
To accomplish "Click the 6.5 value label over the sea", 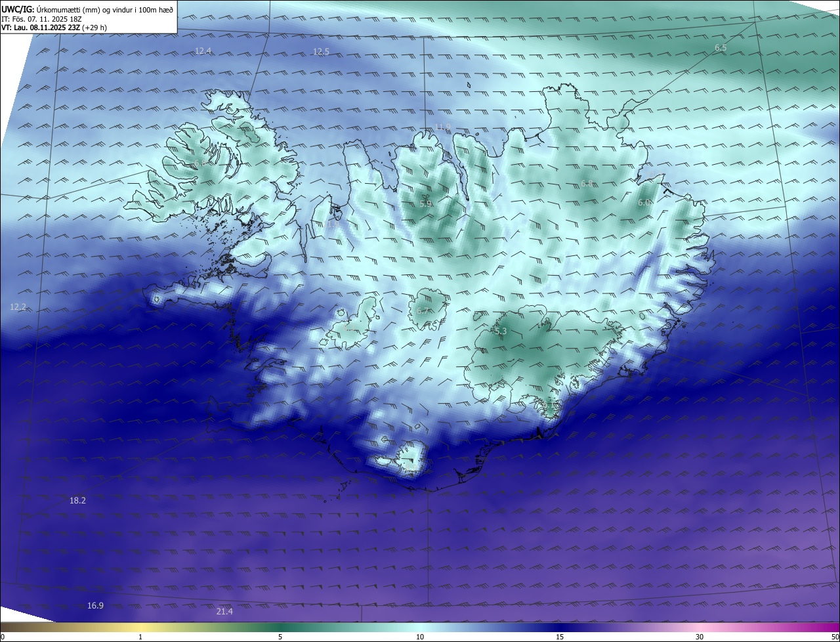I will tap(721, 48).
